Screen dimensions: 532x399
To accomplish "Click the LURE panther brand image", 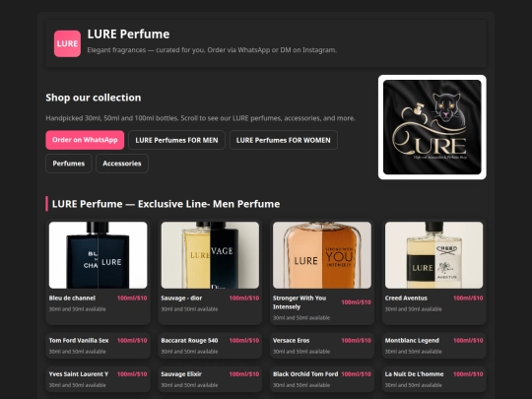I will (432, 127).
